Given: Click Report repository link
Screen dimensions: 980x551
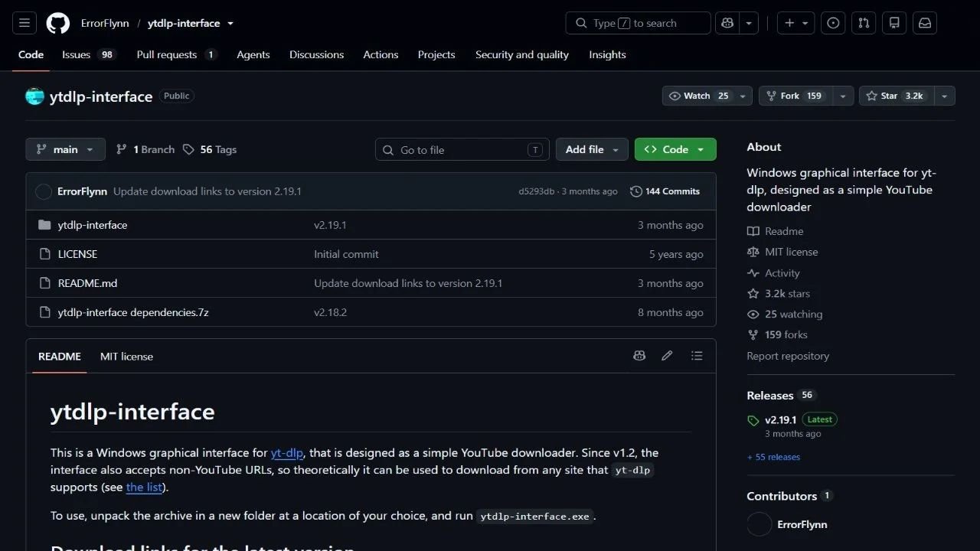Looking at the screenshot, I should (x=788, y=356).
